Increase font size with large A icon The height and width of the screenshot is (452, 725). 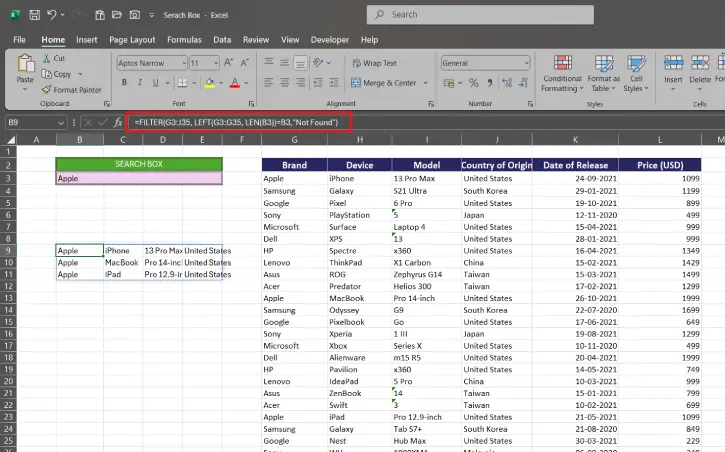coord(229,63)
